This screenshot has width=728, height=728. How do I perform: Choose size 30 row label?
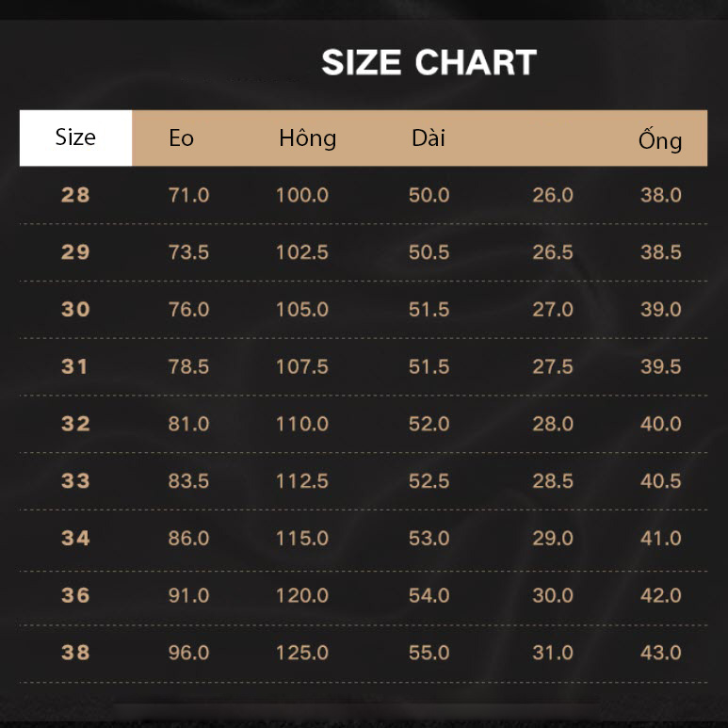pyautogui.click(x=75, y=309)
